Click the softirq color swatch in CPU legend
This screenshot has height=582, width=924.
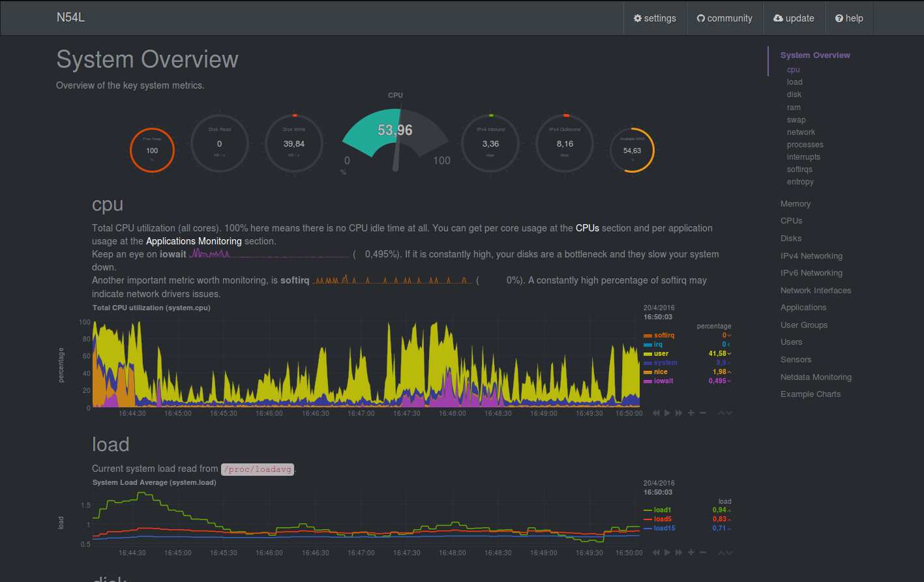click(x=648, y=335)
